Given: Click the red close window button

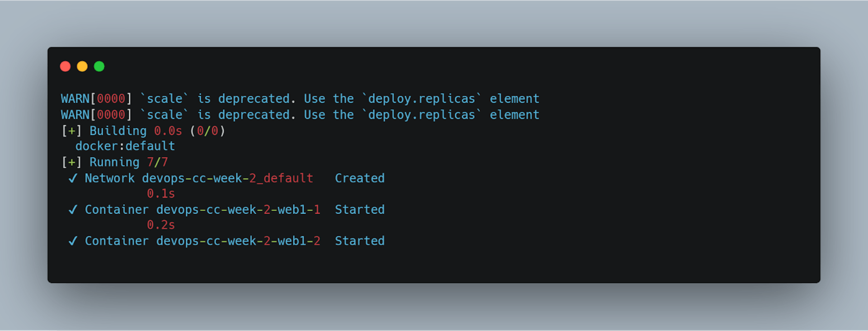Looking at the screenshot, I should 66,66.
